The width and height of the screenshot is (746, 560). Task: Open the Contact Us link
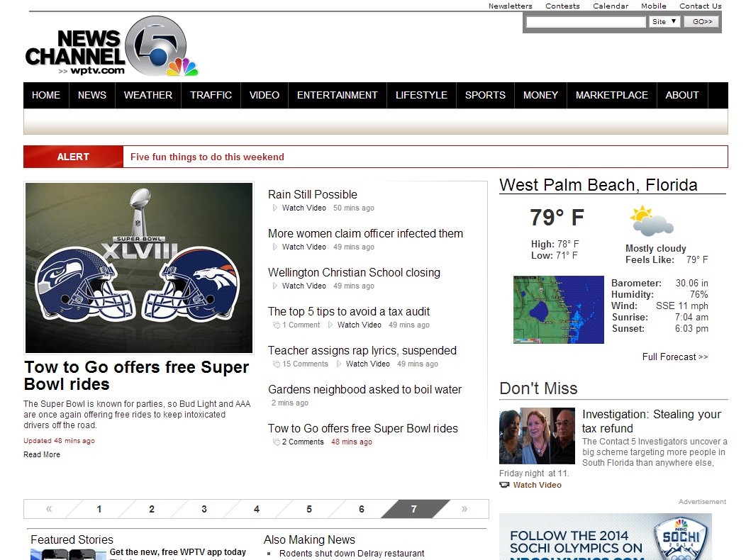tap(701, 6)
